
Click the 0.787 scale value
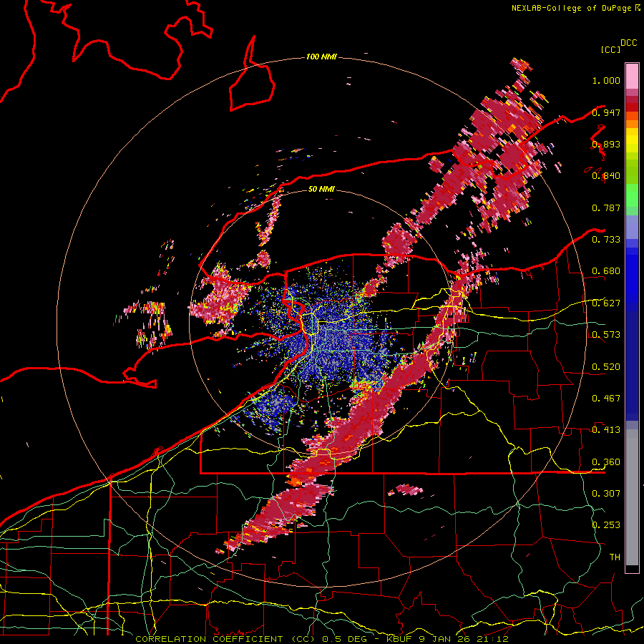pyautogui.click(x=606, y=208)
